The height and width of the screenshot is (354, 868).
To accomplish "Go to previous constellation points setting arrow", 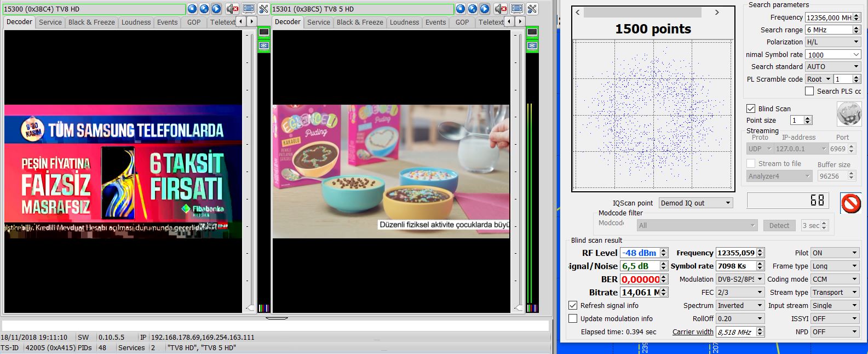I will click(578, 13).
